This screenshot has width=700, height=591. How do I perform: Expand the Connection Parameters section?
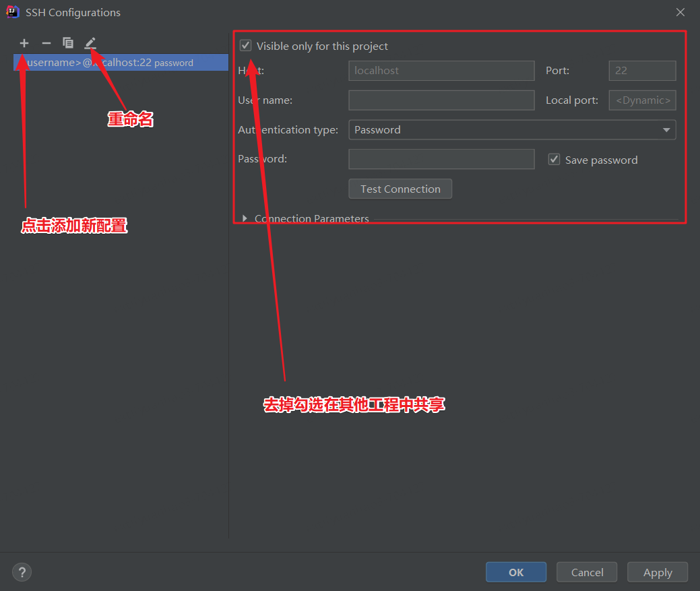click(x=245, y=218)
